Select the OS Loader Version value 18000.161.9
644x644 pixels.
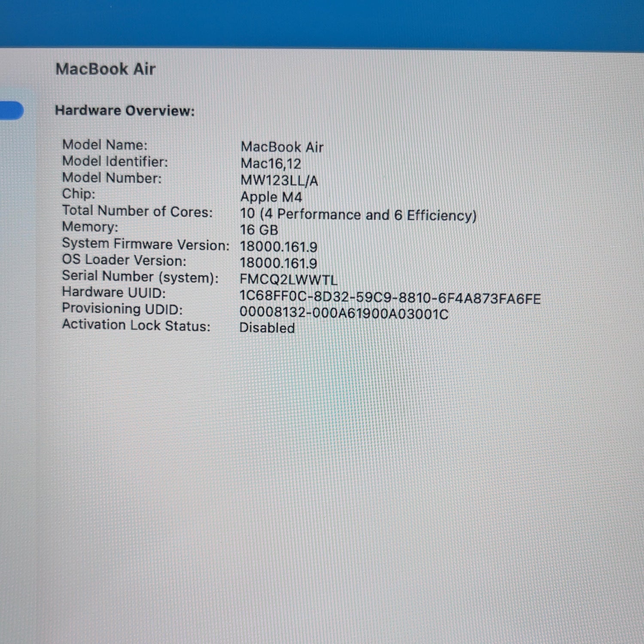click(x=279, y=263)
